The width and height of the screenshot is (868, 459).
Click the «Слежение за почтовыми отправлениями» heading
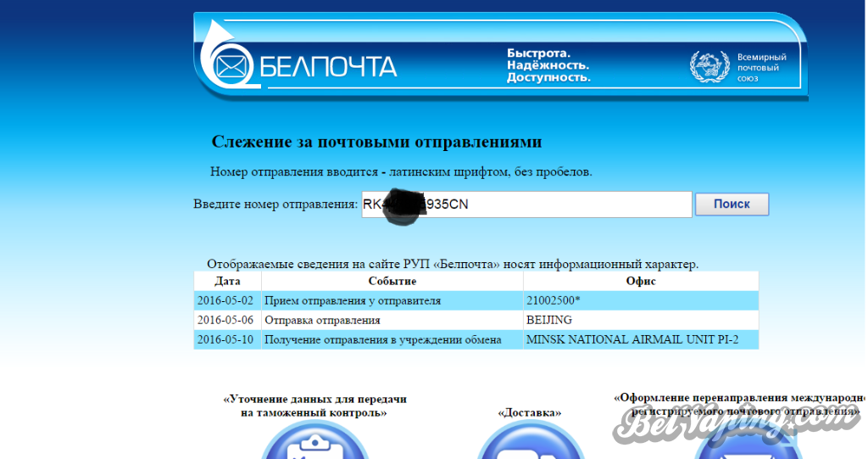coord(376,142)
